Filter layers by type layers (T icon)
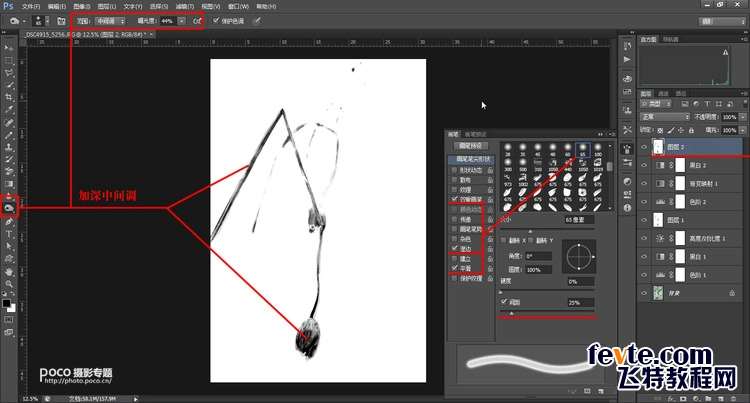 (707, 104)
